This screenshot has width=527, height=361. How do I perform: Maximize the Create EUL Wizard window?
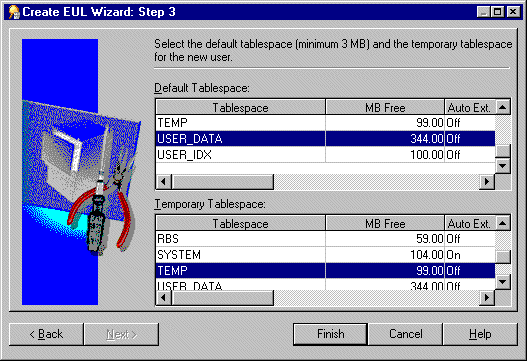click(497, 12)
